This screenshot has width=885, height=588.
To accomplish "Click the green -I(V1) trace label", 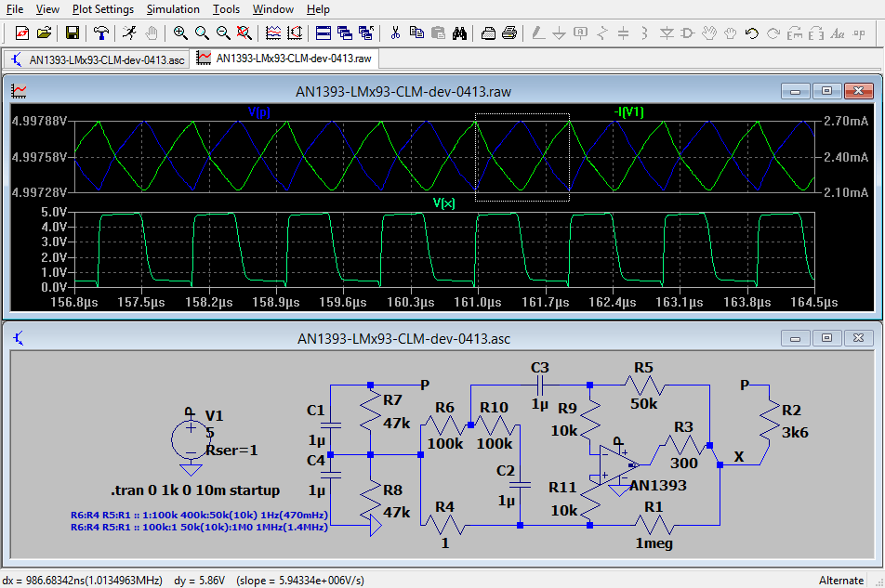I will coord(628,112).
